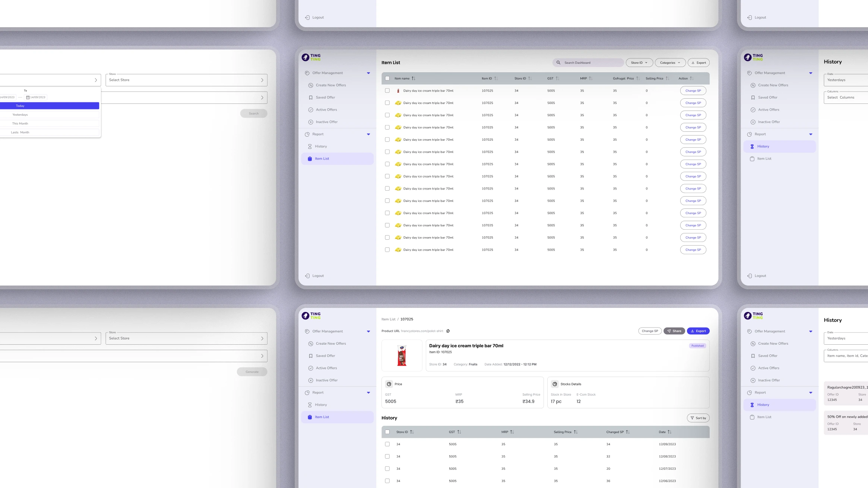Image resolution: width=868 pixels, height=488 pixels.
Task: Click the Published status badge
Action: click(x=697, y=346)
